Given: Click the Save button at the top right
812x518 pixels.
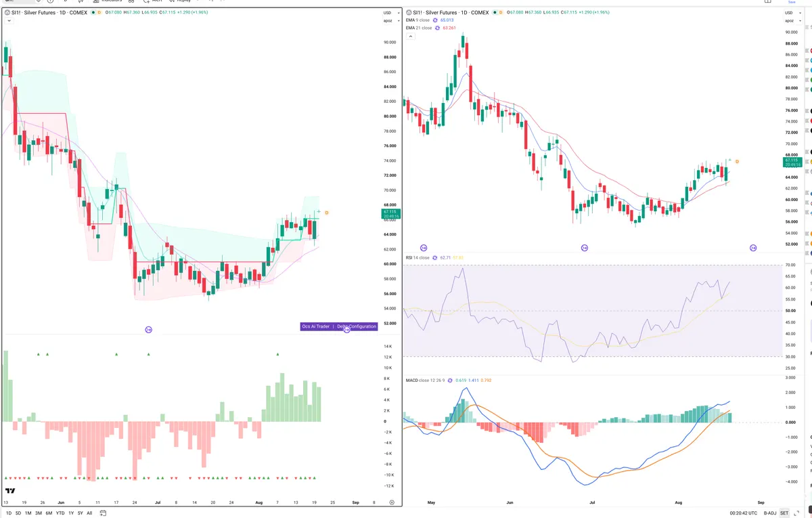Looking at the screenshot, I should coord(792,2).
